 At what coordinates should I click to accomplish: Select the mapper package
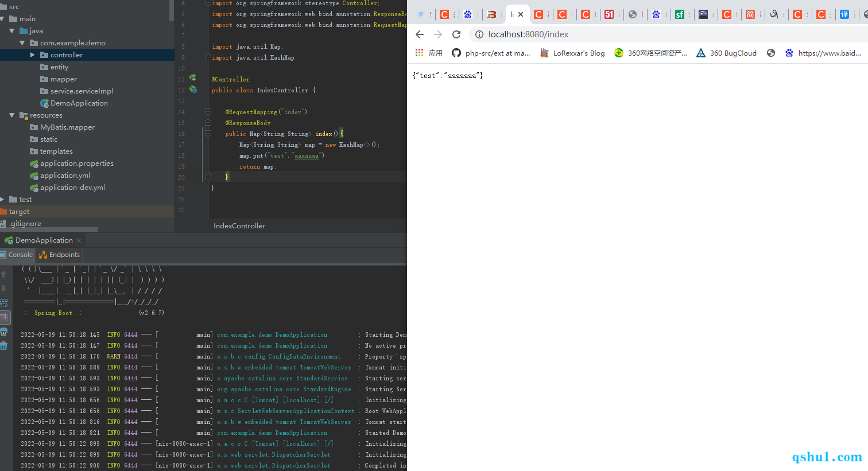[x=59, y=79]
